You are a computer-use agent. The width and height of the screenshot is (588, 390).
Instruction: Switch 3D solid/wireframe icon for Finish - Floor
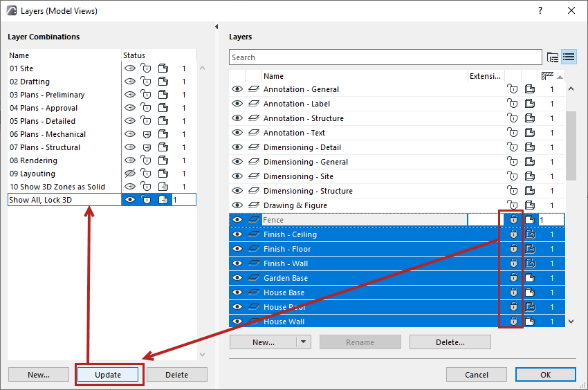coord(530,249)
